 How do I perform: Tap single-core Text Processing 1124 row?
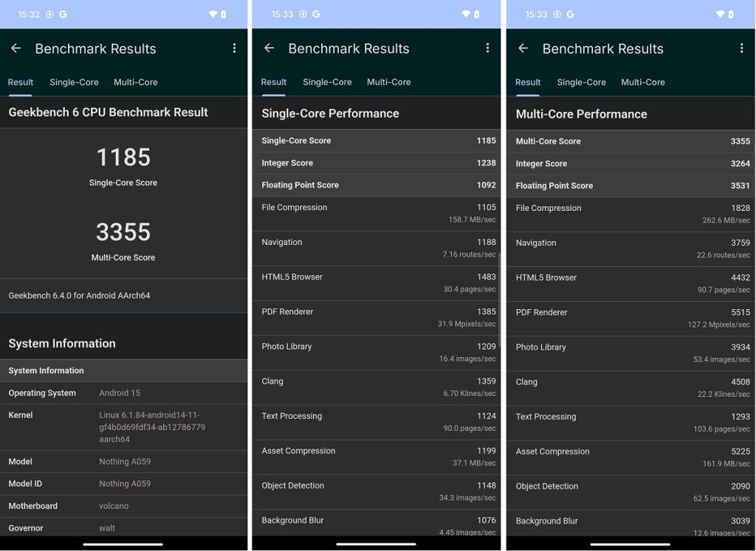376,422
